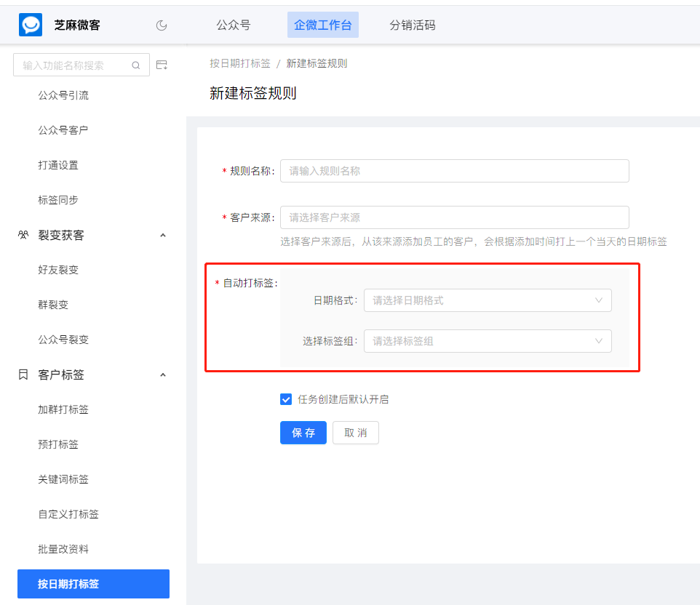Click the 客户来源 hint text below field
700x605 pixels.
tap(474, 241)
